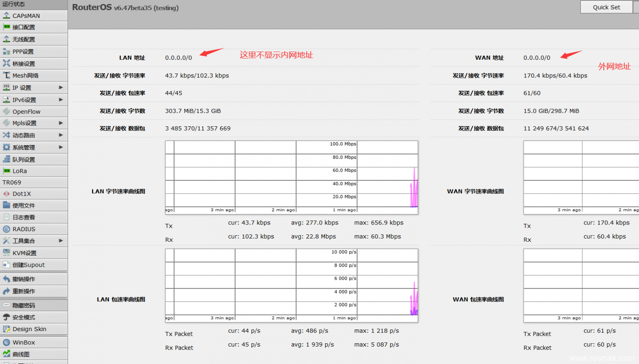
Task: Expand the 系统管理 submenu arrow
Action: click(x=61, y=148)
